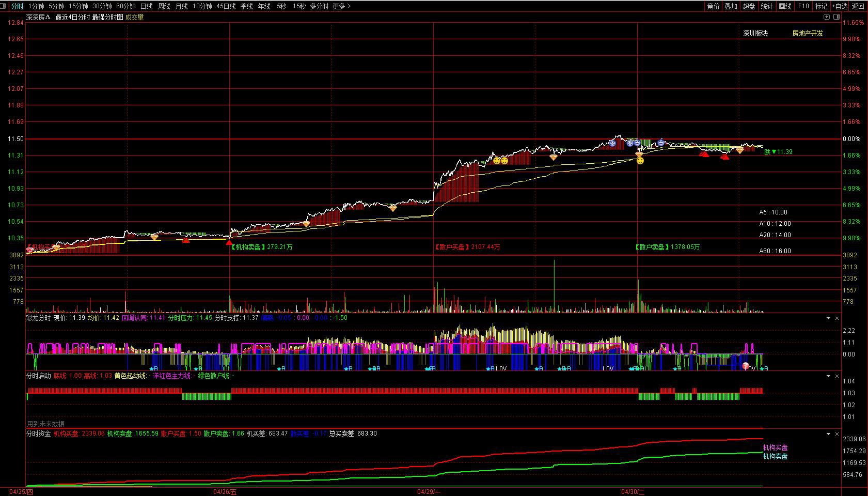This screenshot has height=496, width=868.
Task: Open the 月线 monthly chart
Action: click(182, 6)
